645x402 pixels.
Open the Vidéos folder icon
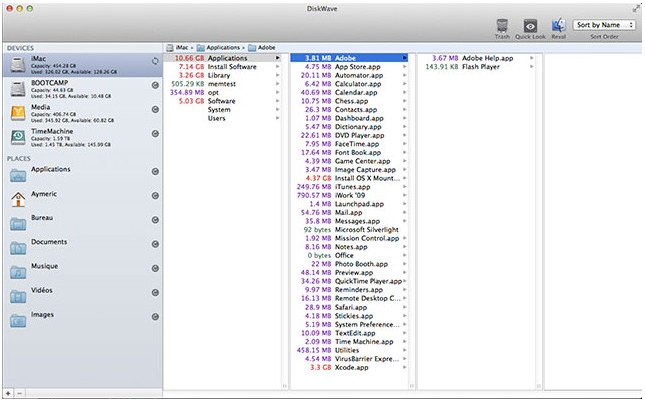[18, 297]
